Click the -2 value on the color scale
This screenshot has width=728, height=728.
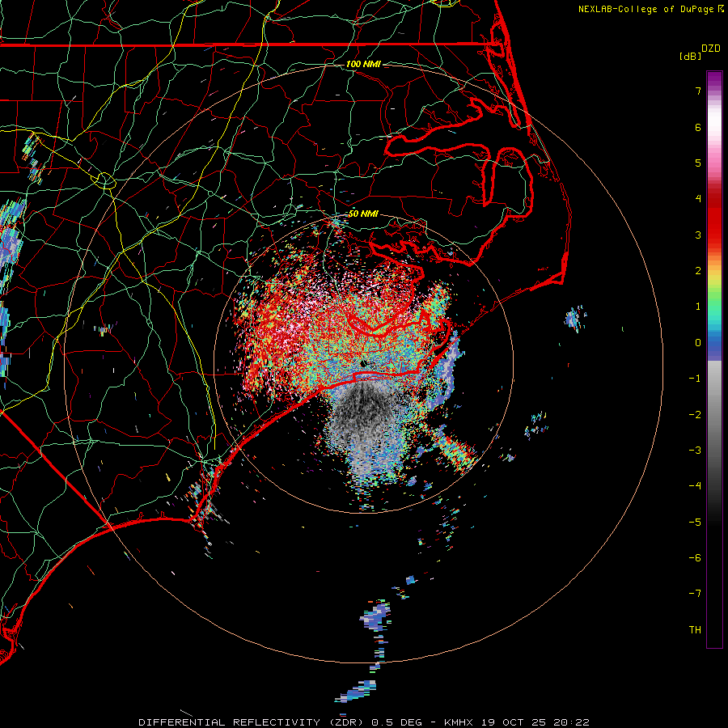(x=695, y=415)
